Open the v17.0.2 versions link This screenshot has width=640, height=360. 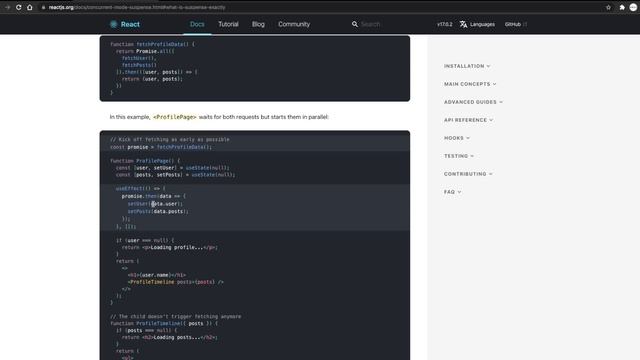tap(444, 24)
